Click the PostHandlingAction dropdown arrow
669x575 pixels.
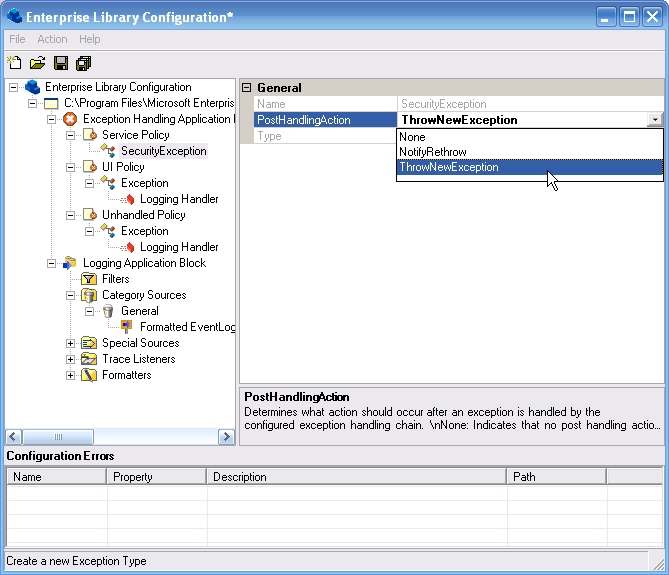[x=654, y=120]
